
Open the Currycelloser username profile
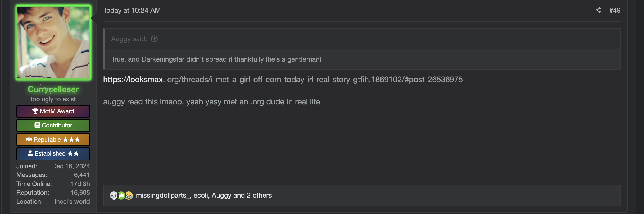point(53,89)
